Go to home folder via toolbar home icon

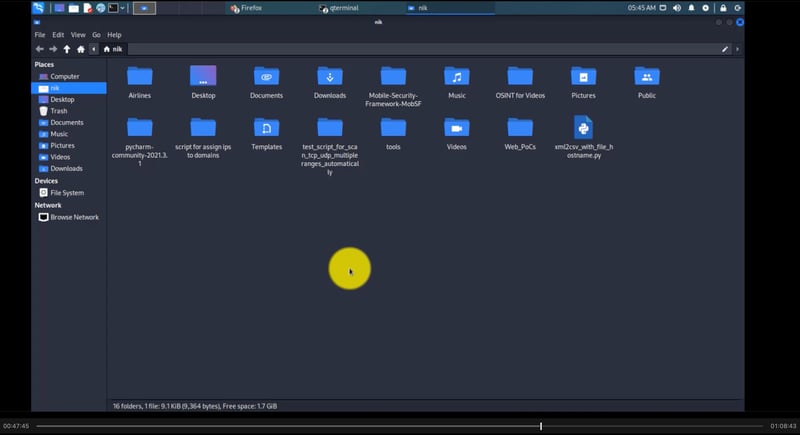[x=81, y=49]
